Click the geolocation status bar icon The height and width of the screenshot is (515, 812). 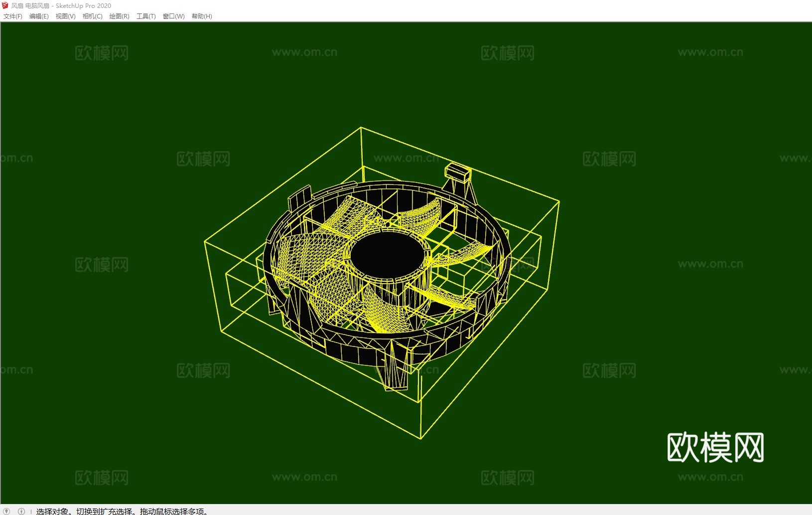[x=6, y=511]
